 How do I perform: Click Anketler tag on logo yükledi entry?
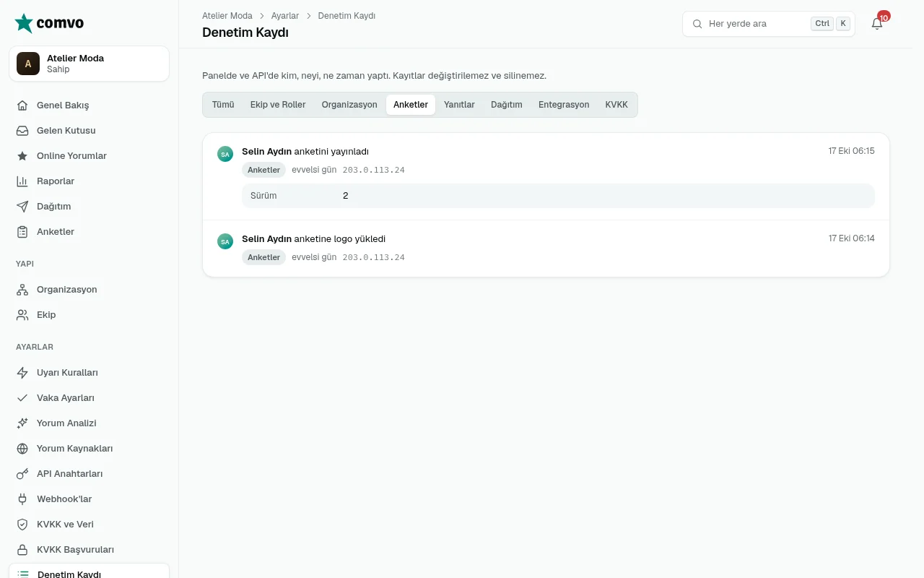tap(264, 257)
